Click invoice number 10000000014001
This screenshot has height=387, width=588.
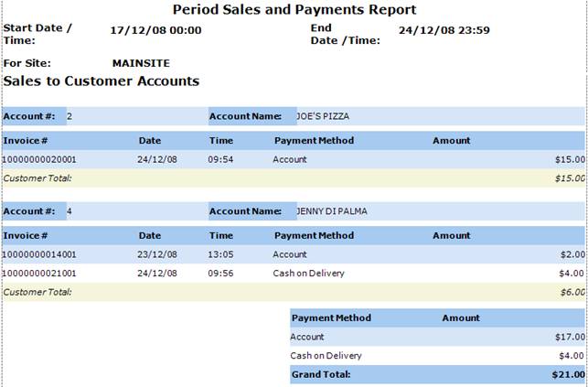(39, 254)
